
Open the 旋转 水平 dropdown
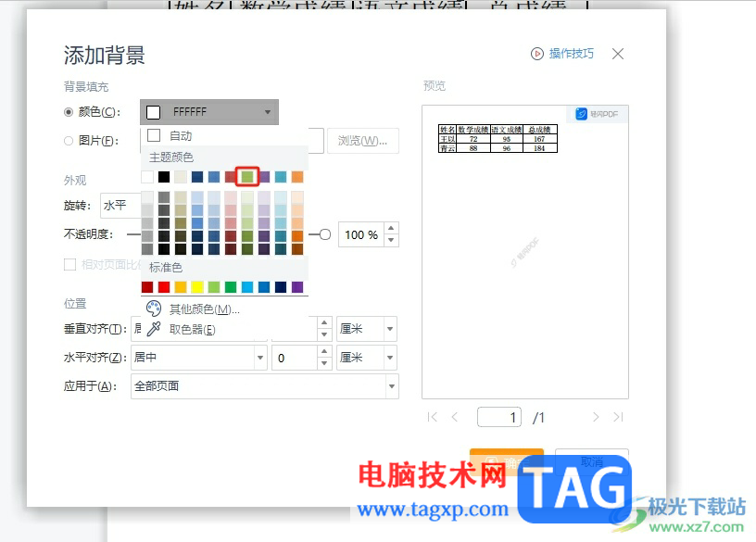click(120, 206)
